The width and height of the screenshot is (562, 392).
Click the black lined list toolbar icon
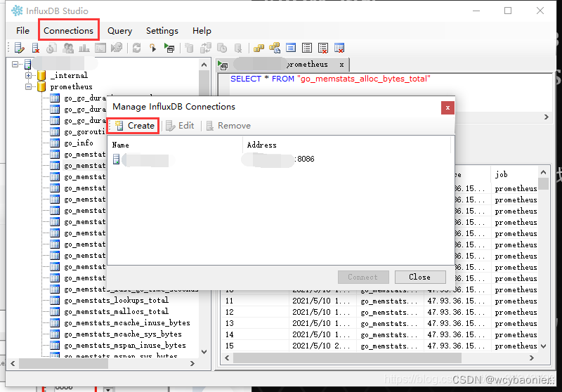click(307, 48)
